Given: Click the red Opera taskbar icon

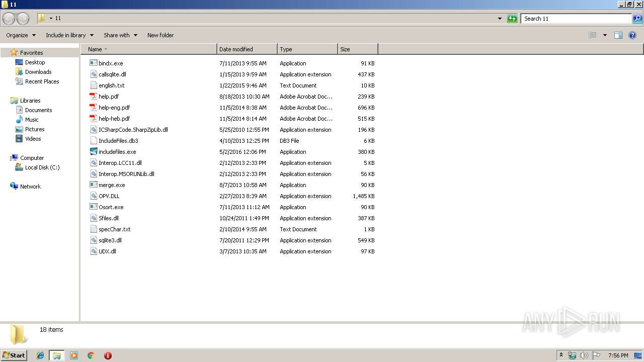Looking at the screenshot, I should (x=108, y=355).
